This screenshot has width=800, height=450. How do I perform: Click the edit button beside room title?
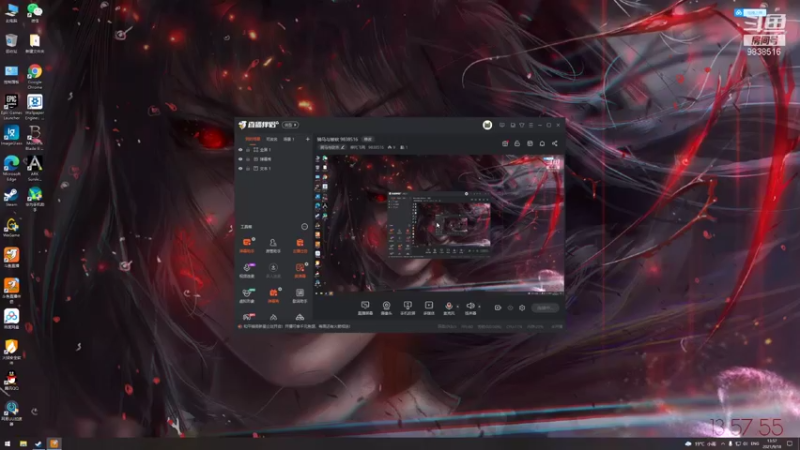click(x=367, y=139)
